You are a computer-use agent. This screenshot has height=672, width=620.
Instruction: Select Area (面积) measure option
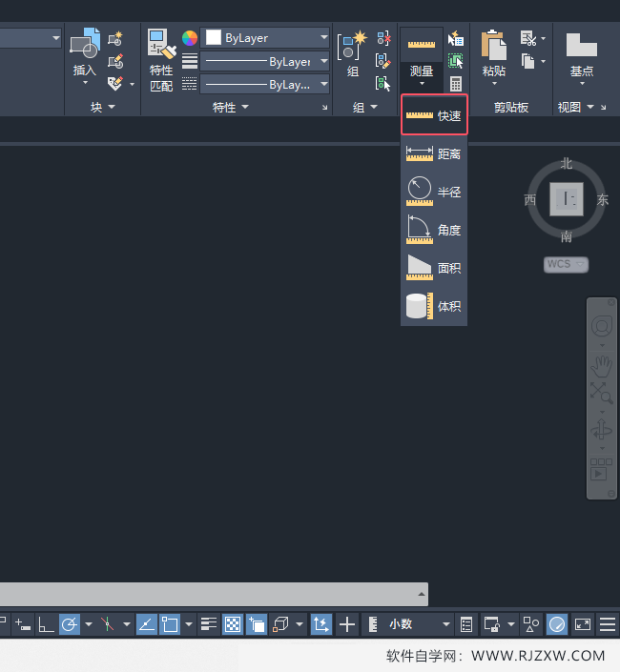[x=434, y=268]
